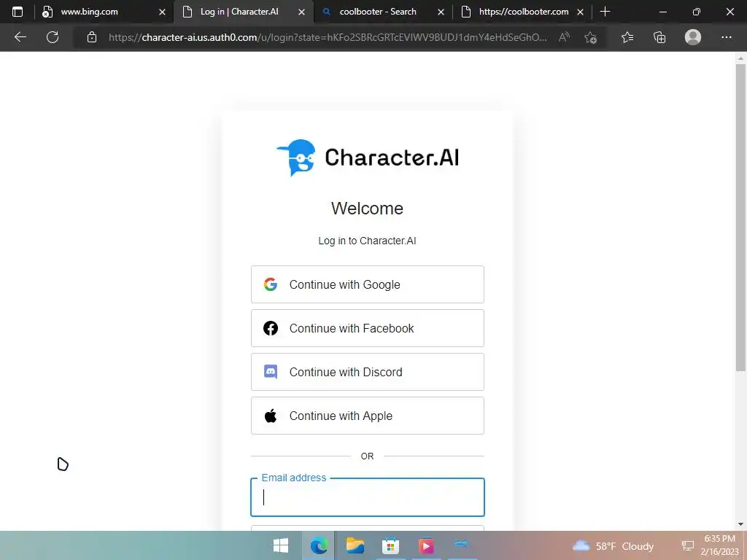This screenshot has width=747, height=560.
Task: Focus the Email address field
Action: pyautogui.click(x=368, y=497)
